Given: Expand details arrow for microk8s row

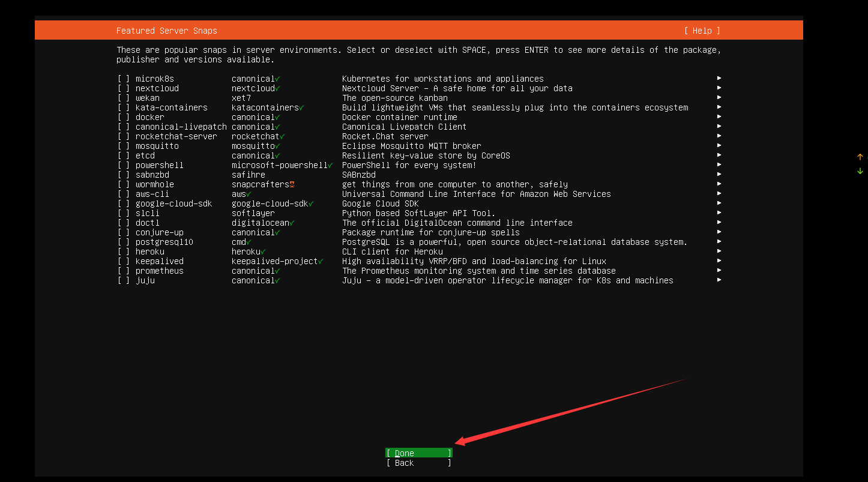Looking at the screenshot, I should coord(719,78).
